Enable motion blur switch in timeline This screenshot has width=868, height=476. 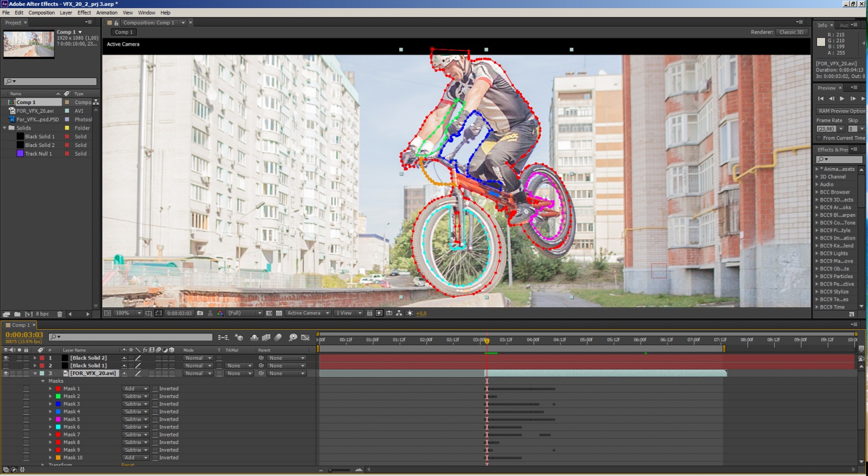point(278,337)
